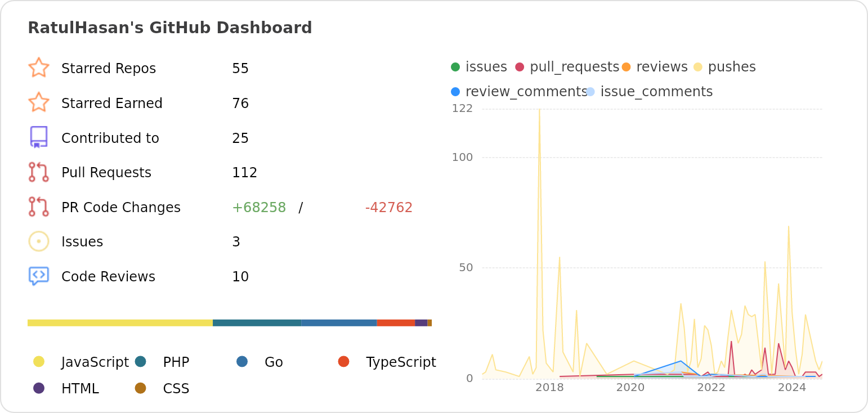This screenshot has height=413, width=868.
Task: Click the dashboard title RatulHasan's GitHub Dashboard
Action: pyautogui.click(x=170, y=28)
